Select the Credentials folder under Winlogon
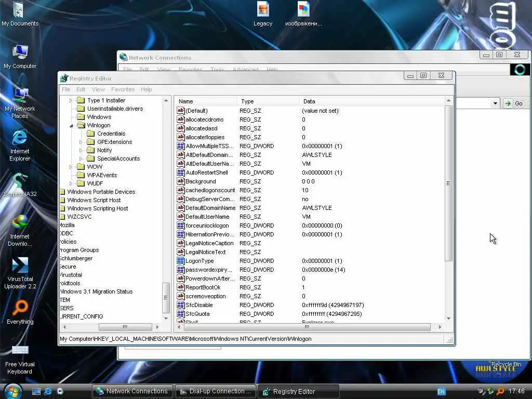This screenshot has height=399, width=532. [x=111, y=134]
